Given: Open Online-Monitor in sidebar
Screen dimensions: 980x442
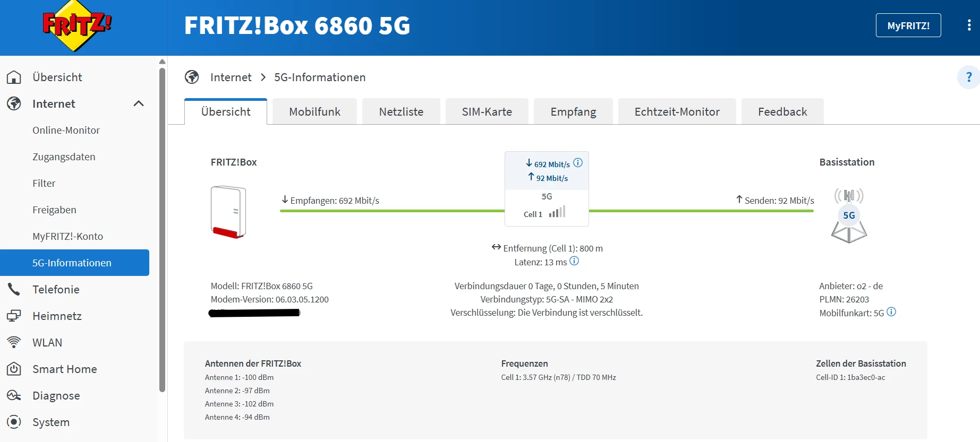Looking at the screenshot, I should (x=66, y=131).
